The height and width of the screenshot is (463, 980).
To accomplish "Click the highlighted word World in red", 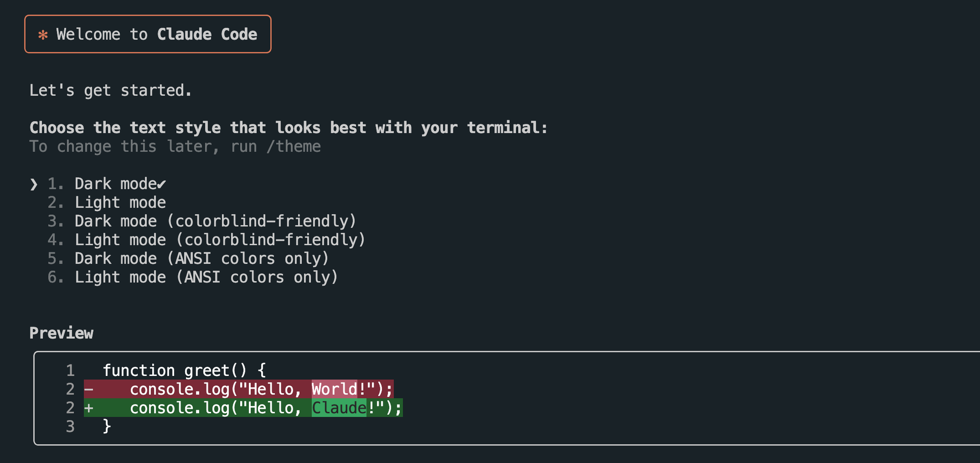I will point(334,389).
